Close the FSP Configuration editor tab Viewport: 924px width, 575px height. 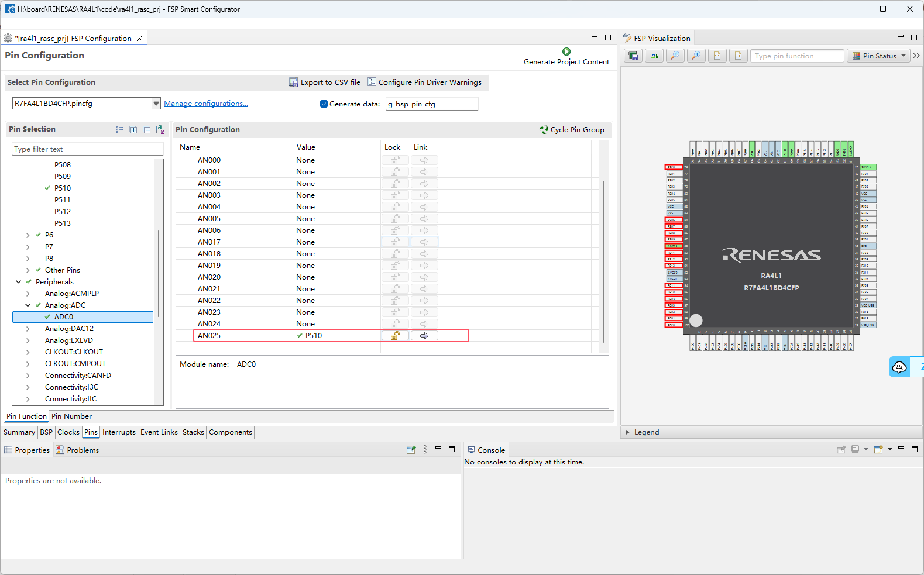point(139,39)
